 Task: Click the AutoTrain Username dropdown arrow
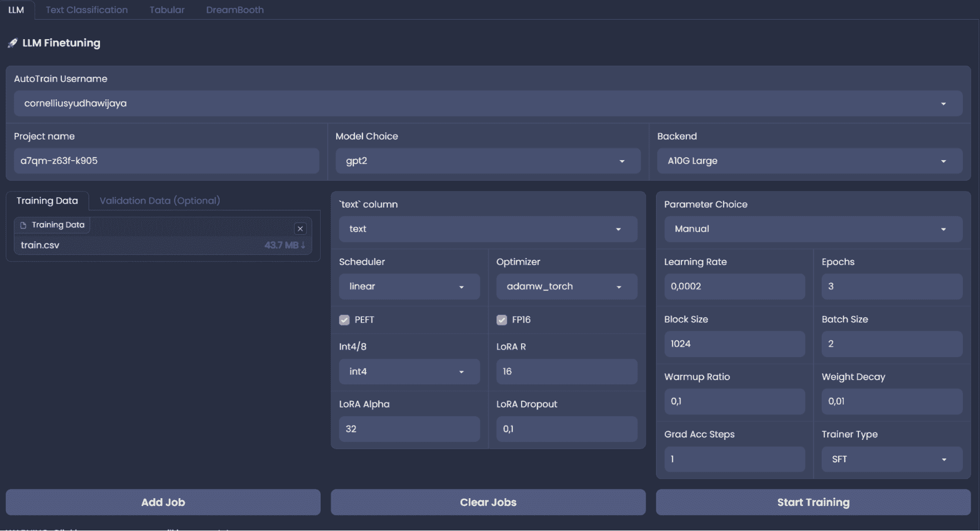point(943,103)
